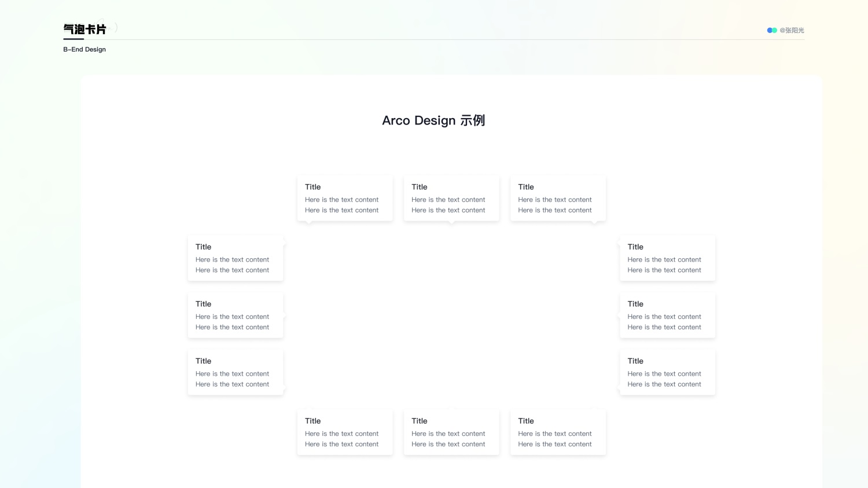Click card with arrow at left side's top

pos(667,258)
